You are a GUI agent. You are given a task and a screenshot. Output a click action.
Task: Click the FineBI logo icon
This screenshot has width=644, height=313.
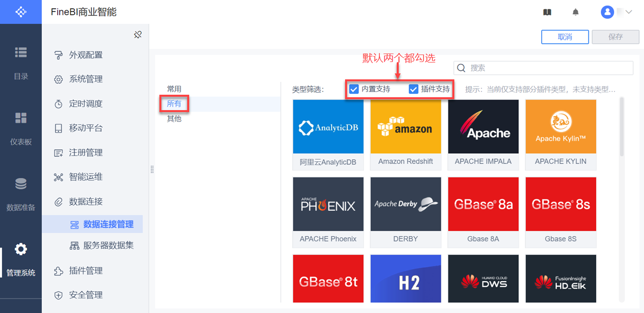(x=20, y=12)
